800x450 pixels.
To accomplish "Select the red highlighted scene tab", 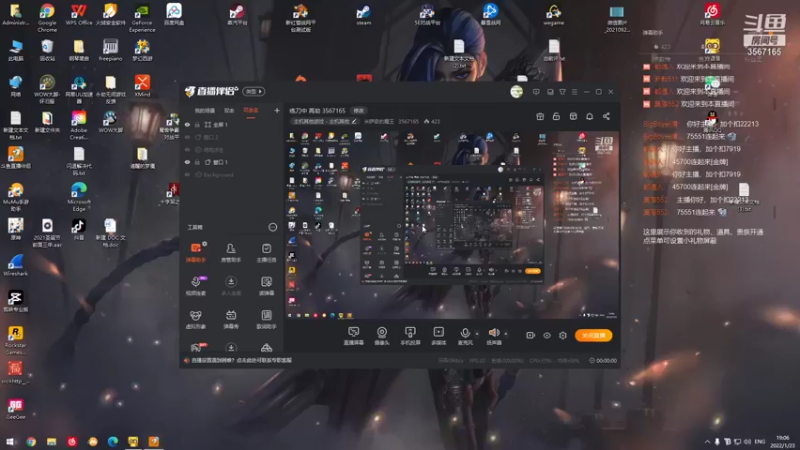I will tap(251, 111).
